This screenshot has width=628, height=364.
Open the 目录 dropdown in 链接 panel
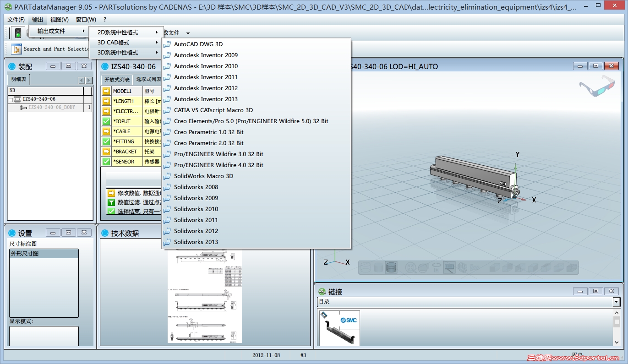pyautogui.click(x=616, y=302)
